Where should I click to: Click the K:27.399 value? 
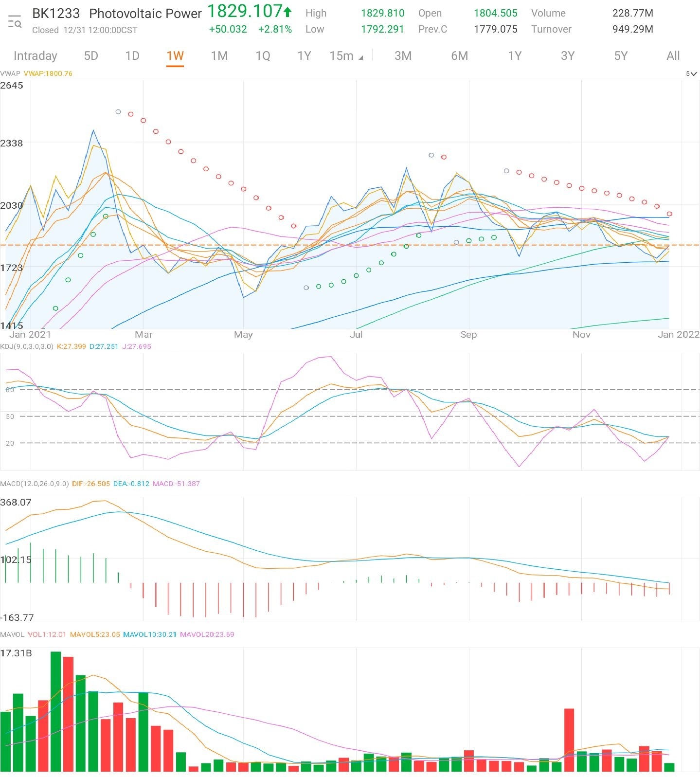72,347
